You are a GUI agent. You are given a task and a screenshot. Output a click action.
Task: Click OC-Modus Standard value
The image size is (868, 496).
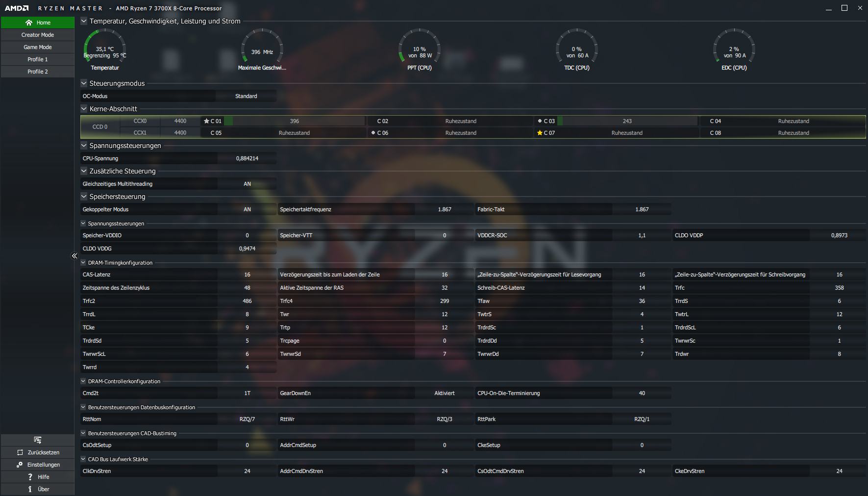coord(246,96)
